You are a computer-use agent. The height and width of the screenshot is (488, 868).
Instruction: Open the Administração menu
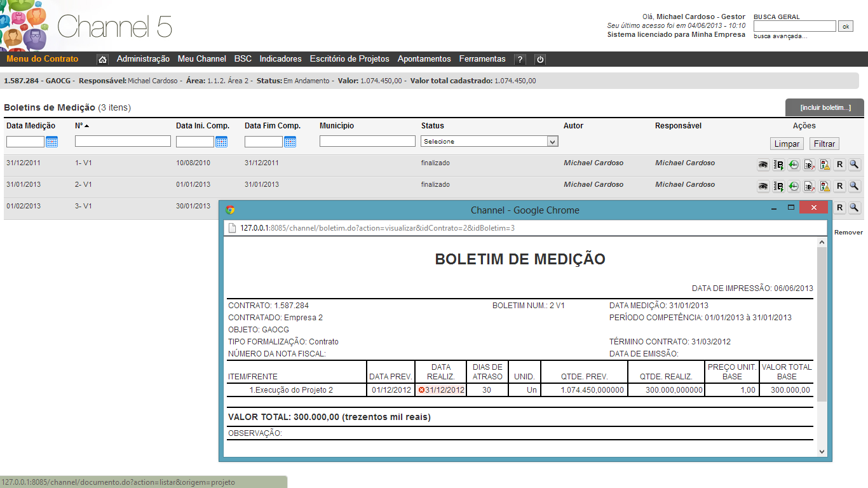click(143, 59)
